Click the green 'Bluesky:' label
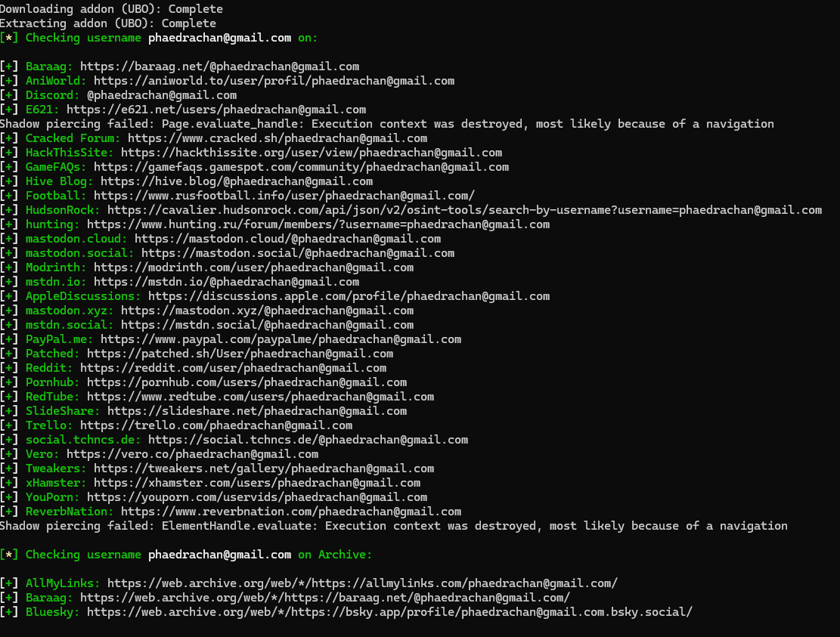The height and width of the screenshot is (637, 840). tap(52, 612)
